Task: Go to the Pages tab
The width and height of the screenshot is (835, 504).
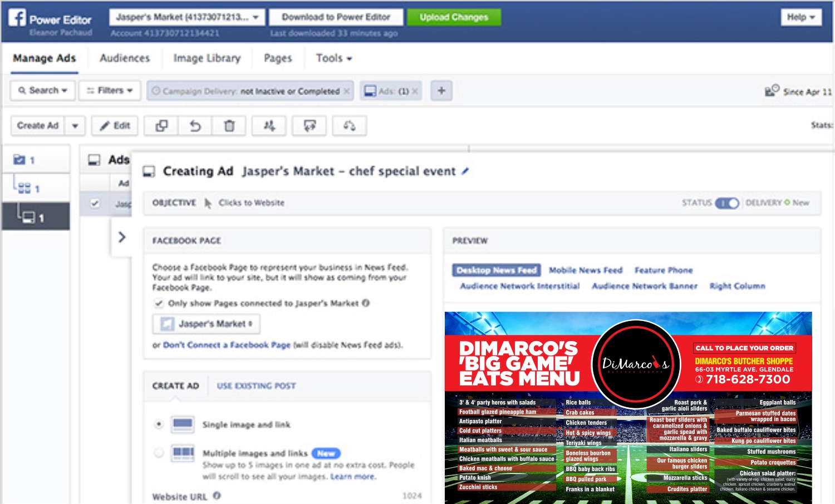Action: pyautogui.click(x=278, y=58)
